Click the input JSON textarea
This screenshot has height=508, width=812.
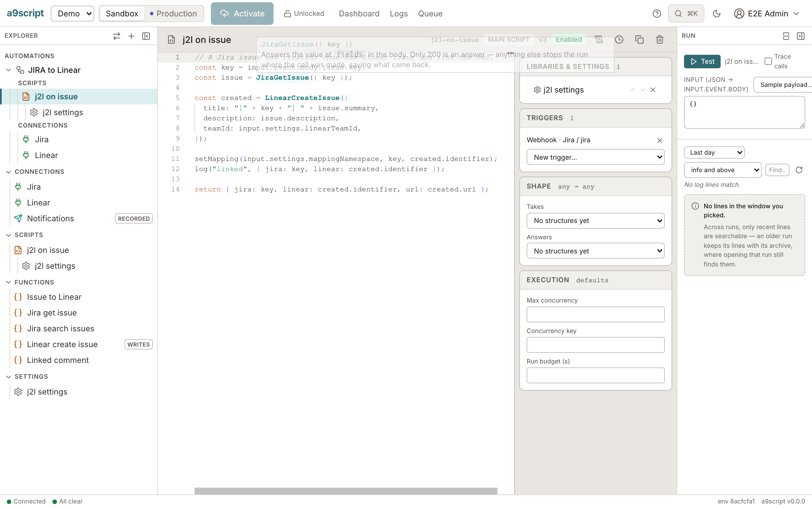click(744, 112)
